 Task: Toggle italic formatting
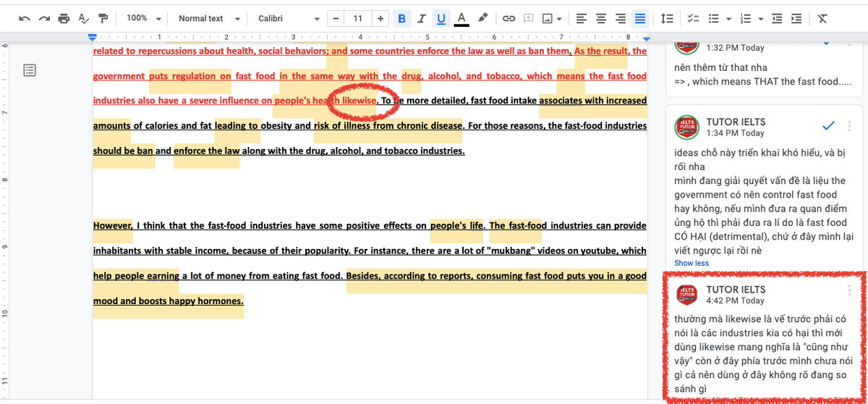[422, 18]
